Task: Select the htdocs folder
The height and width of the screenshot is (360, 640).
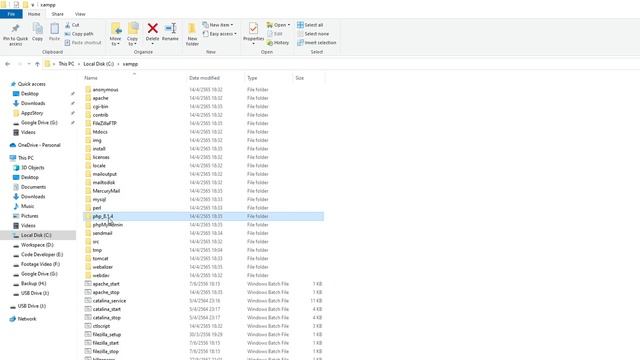Action: point(100,132)
